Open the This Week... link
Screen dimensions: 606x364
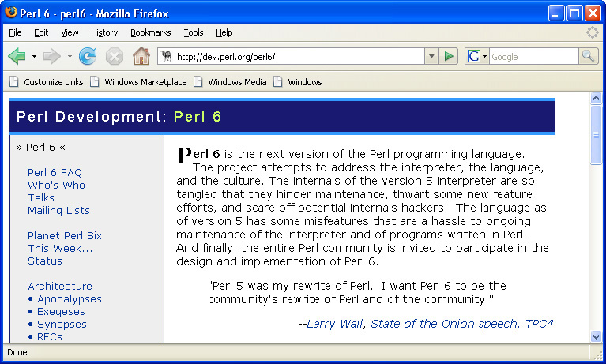point(60,248)
